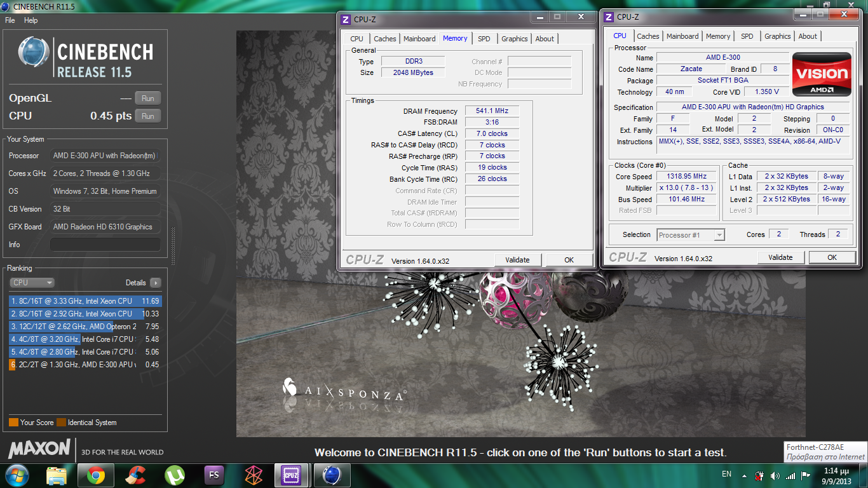Click the Identical System brown legend swatch
This screenshot has width=868, height=488.
(61, 423)
